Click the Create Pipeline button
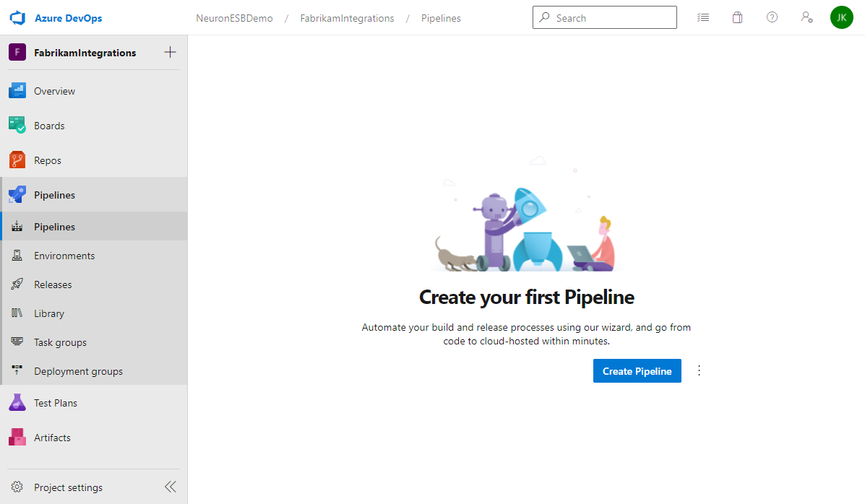The height and width of the screenshot is (504, 865). [x=637, y=371]
